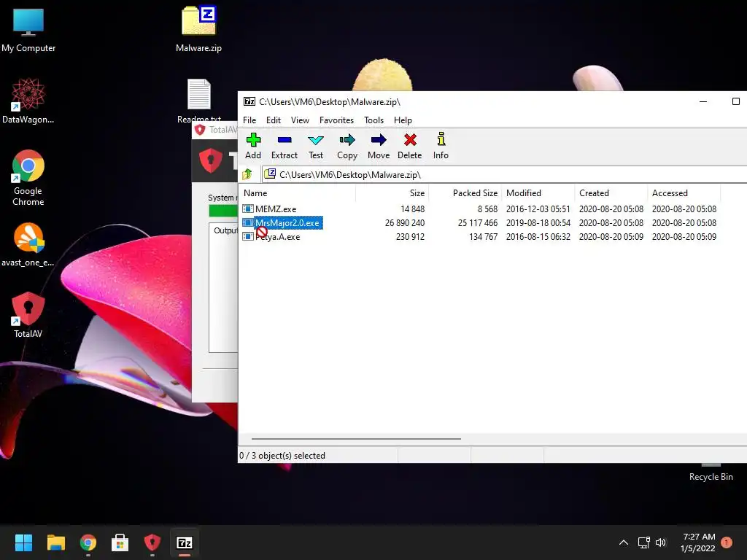Switch to TotalAV via the taskbar
This screenshot has height=560, width=747.
point(152,542)
